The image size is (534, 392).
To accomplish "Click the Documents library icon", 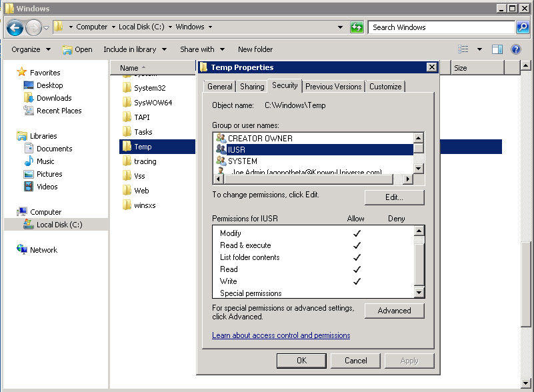I will pos(29,149).
